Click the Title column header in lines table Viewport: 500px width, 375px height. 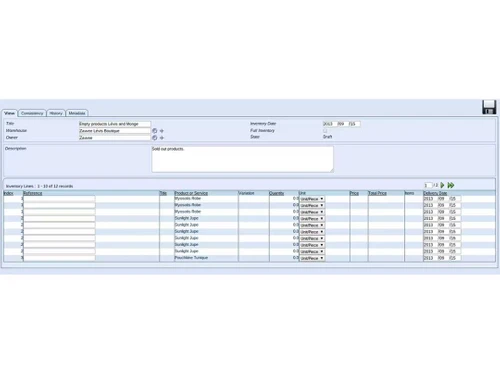tap(163, 193)
